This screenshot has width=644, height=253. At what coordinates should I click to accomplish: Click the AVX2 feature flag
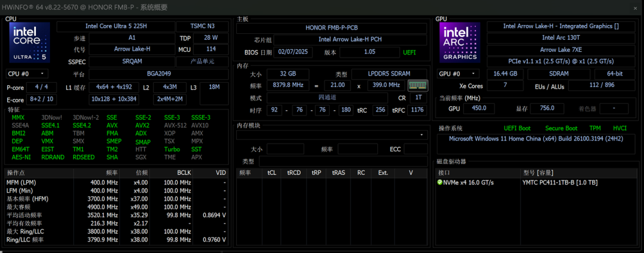pyautogui.click(x=143, y=126)
